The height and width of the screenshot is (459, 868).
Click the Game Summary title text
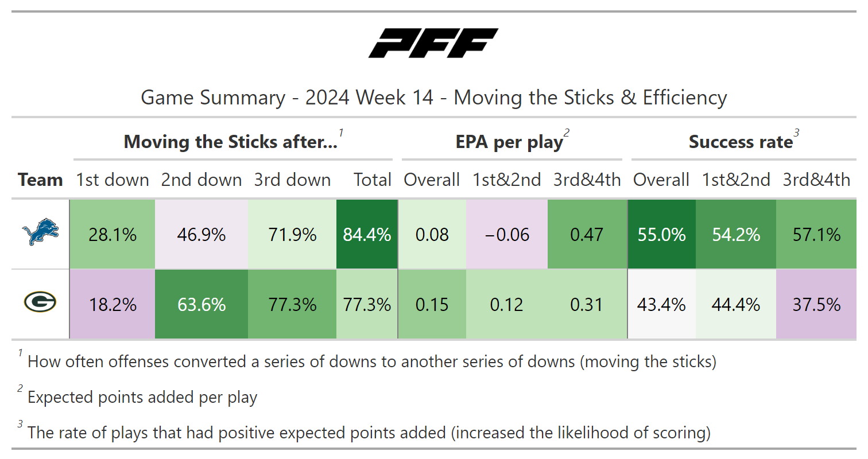coord(433,98)
